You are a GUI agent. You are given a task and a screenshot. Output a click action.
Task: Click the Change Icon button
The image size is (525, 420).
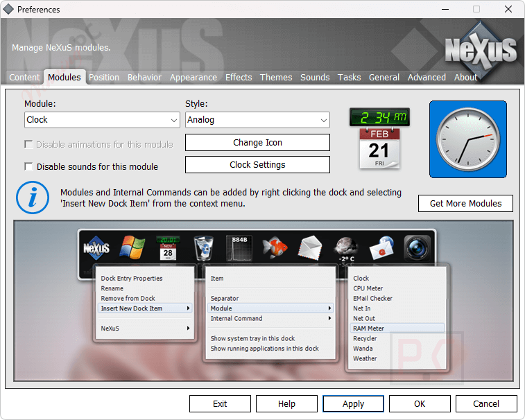[x=257, y=143]
